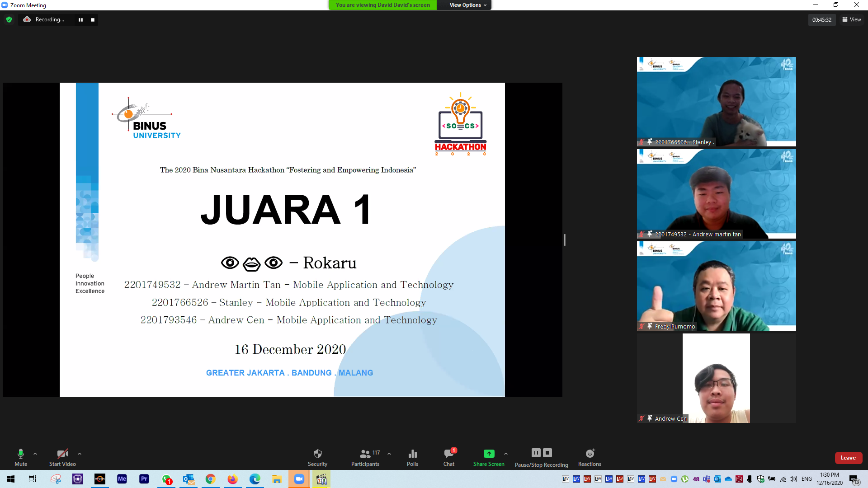Open the Security shield menu
The width and height of the screenshot is (868, 488).
coord(317,457)
